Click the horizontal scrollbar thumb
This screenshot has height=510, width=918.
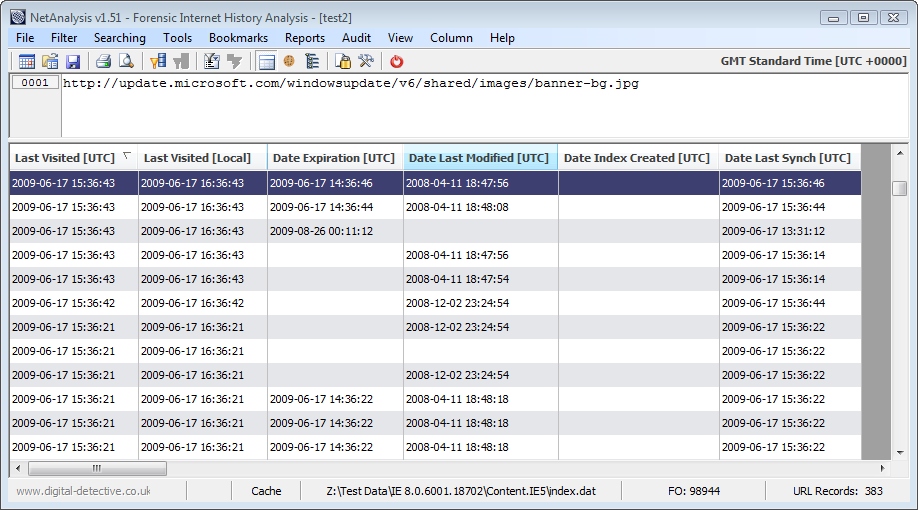pyautogui.click(x=97, y=468)
